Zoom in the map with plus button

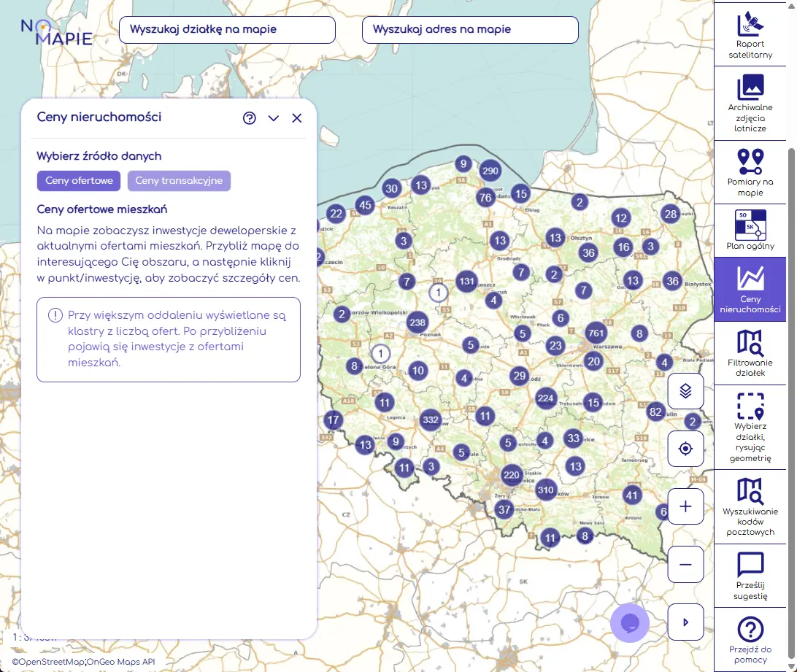click(x=685, y=506)
